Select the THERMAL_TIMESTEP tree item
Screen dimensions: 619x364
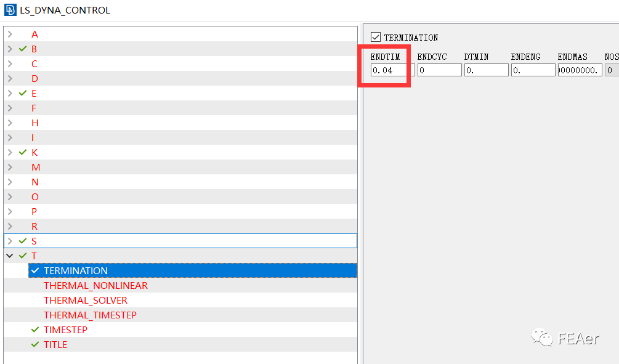coord(90,315)
